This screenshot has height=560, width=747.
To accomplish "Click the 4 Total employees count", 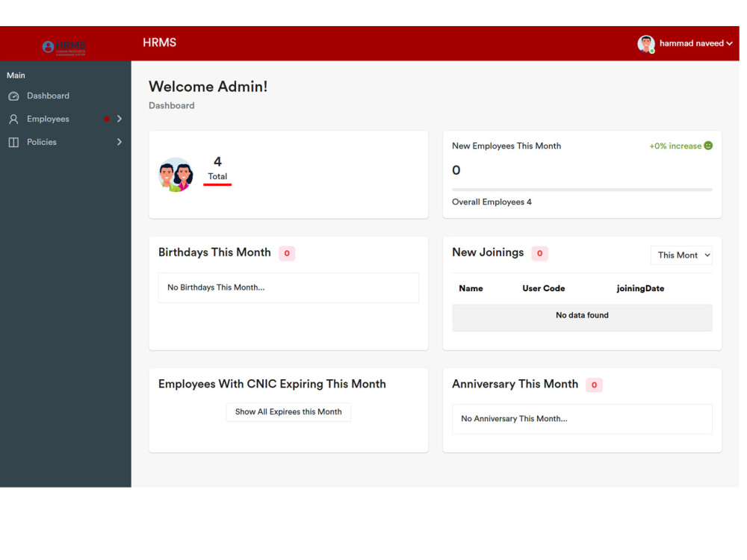I will (x=217, y=169).
